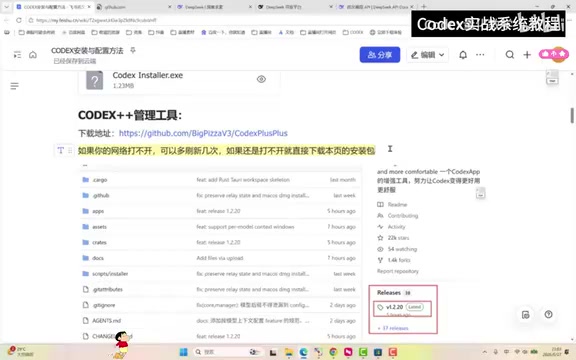The image size is (576, 360).
Task: Click the CODEX++管理工具 heading
Action: [x=130, y=115]
